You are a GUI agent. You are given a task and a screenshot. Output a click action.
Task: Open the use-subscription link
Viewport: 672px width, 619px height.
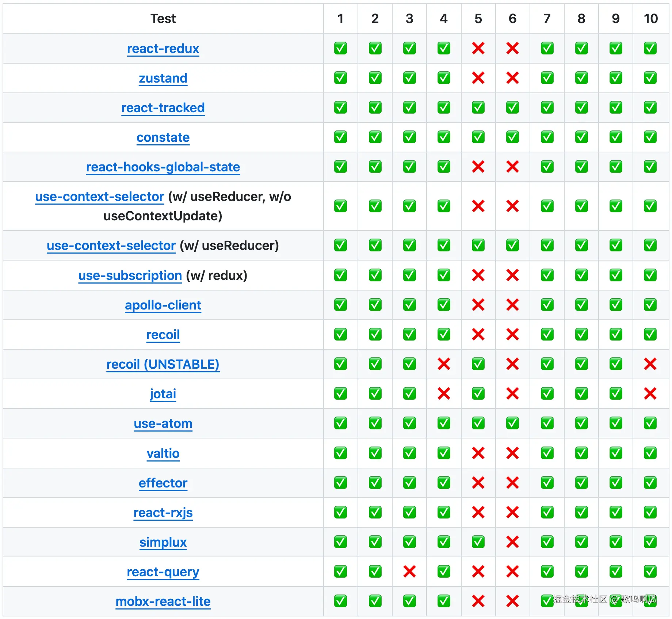130,276
